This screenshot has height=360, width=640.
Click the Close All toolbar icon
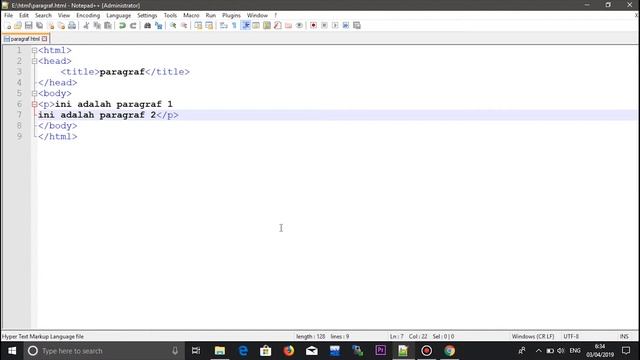click(61, 25)
